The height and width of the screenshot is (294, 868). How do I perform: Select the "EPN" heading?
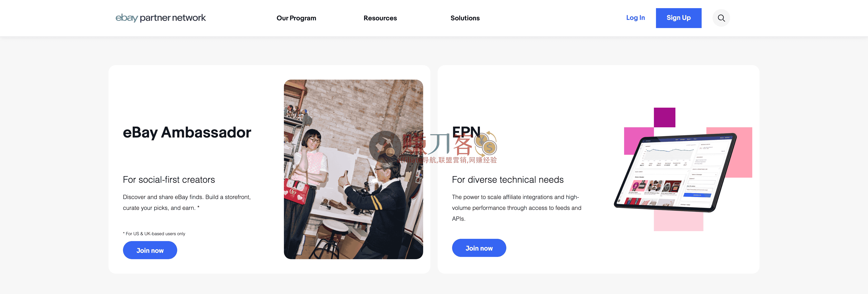[x=466, y=132]
